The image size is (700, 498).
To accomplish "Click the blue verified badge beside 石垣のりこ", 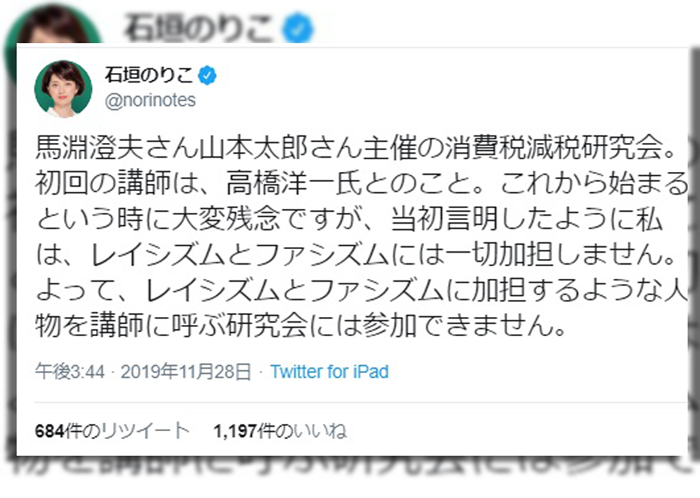I will click(207, 75).
